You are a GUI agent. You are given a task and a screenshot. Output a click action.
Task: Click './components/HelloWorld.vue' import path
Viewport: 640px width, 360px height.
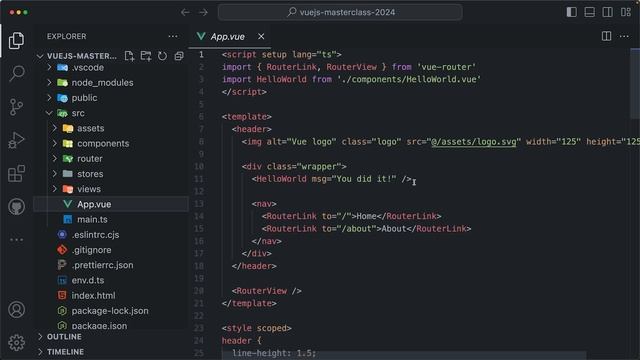click(x=409, y=79)
